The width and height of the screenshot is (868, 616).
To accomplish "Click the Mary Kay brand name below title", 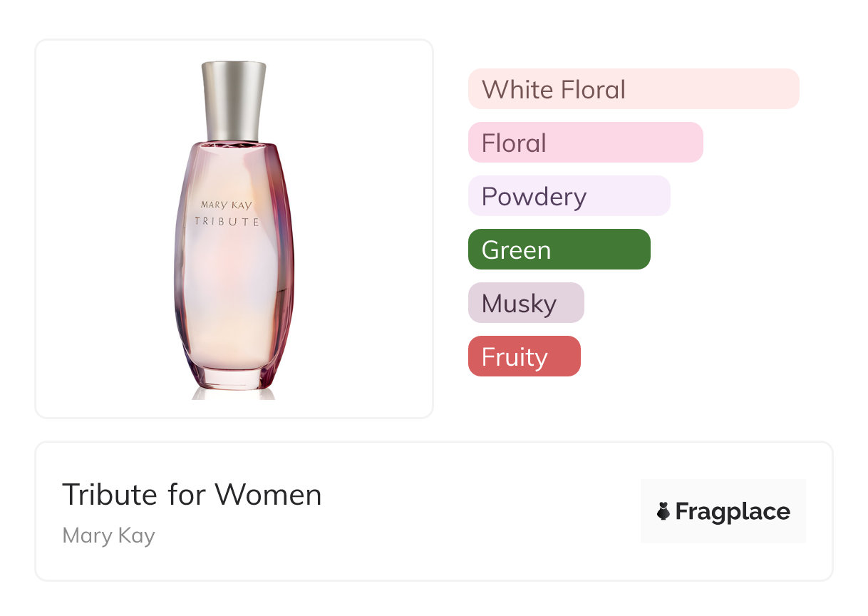I will (x=108, y=535).
